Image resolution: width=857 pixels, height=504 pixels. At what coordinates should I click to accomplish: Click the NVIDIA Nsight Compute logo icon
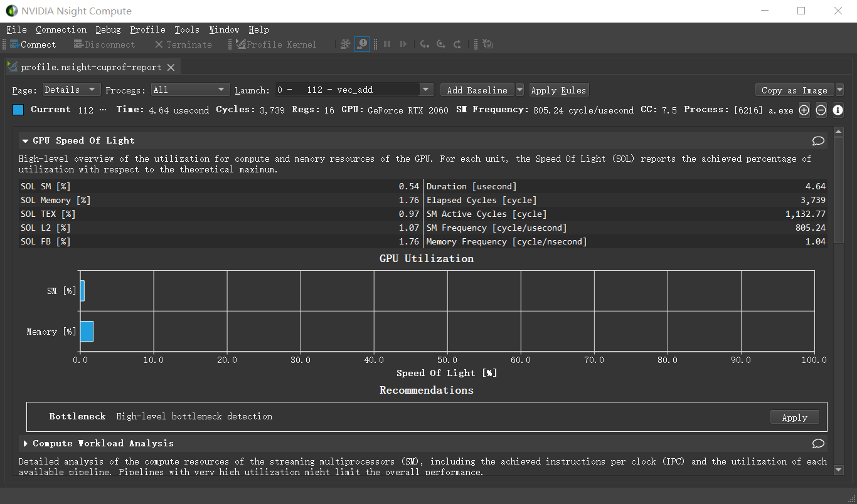12,11
